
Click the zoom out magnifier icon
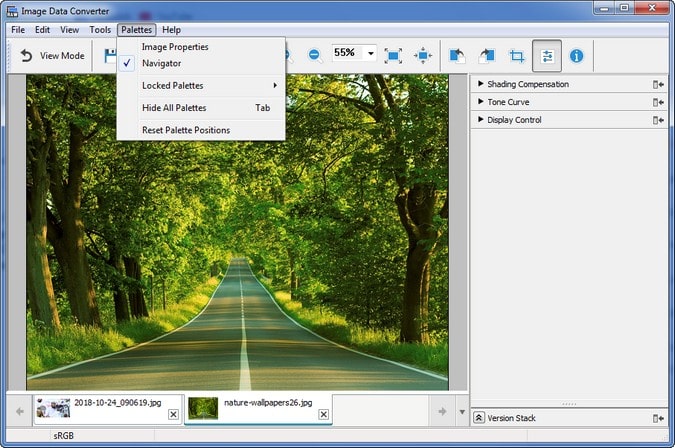[315, 56]
